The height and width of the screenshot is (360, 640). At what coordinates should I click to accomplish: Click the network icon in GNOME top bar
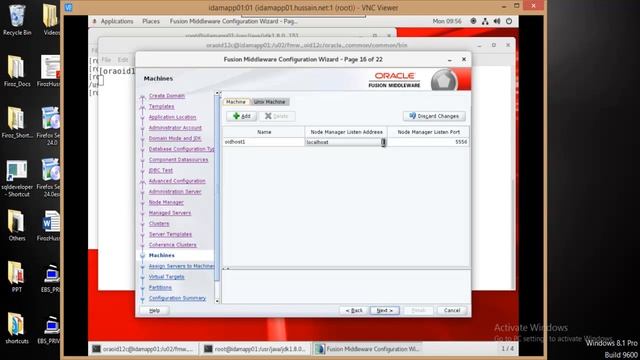485,21
